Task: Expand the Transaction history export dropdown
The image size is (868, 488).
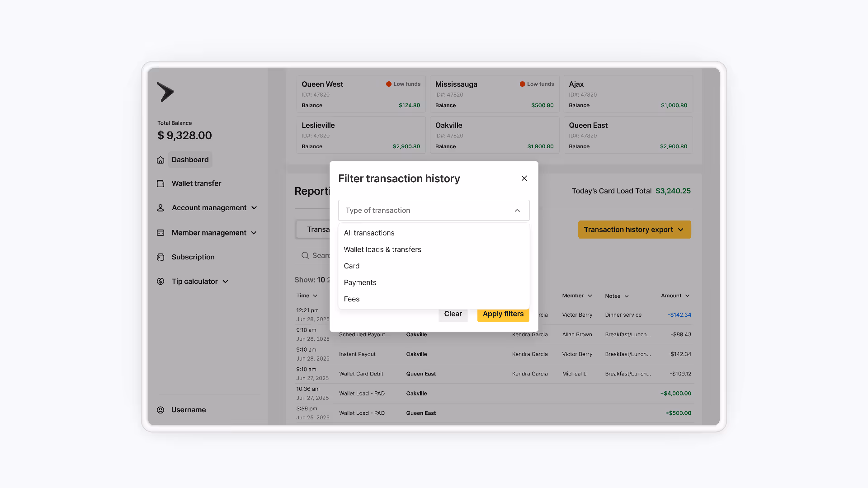Action: (634, 230)
